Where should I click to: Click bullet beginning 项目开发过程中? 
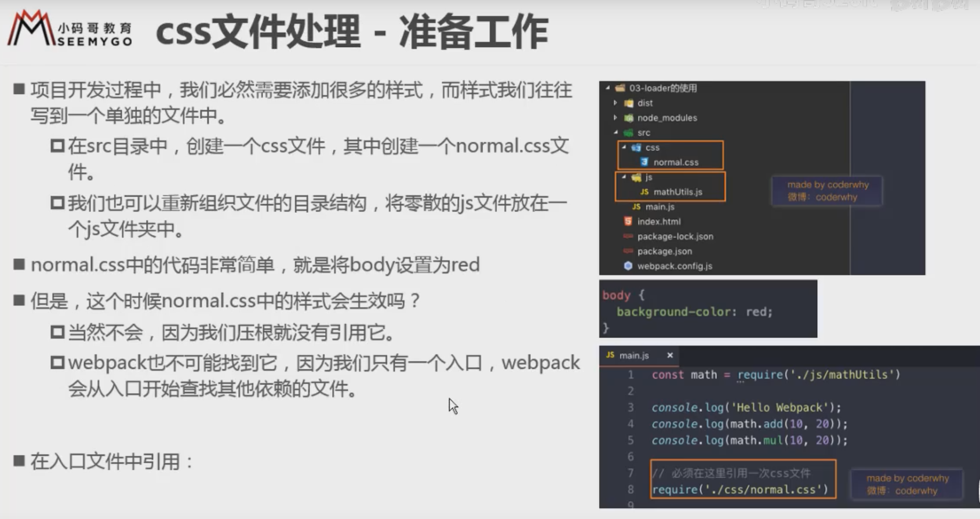click(x=301, y=103)
